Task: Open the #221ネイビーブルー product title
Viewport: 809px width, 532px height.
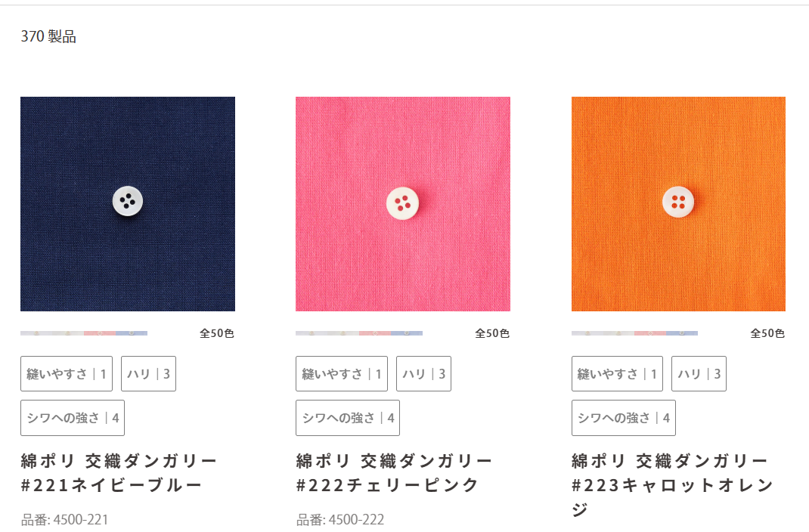Action: pos(119,473)
